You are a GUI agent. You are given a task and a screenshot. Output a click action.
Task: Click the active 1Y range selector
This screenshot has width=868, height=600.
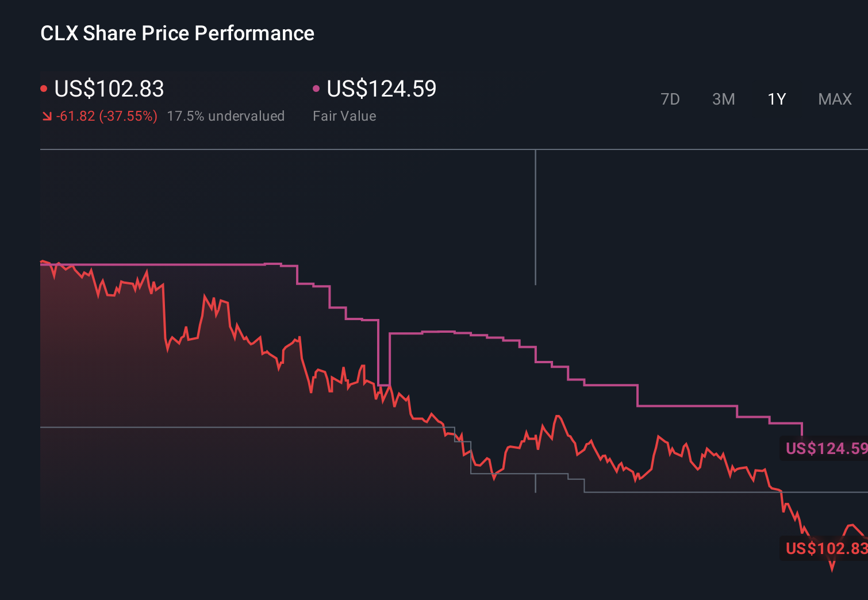pyautogui.click(x=776, y=99)
